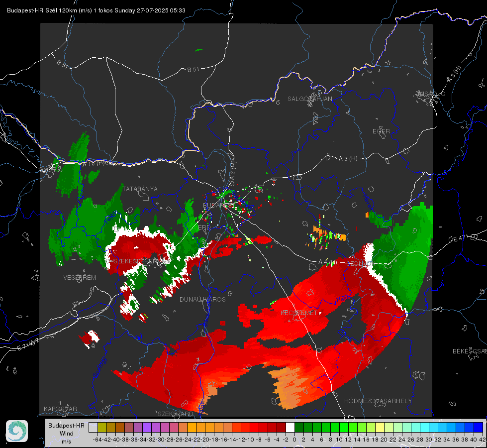Choose the dark red swatch between -4 and -2

click(x=281, y=427)
